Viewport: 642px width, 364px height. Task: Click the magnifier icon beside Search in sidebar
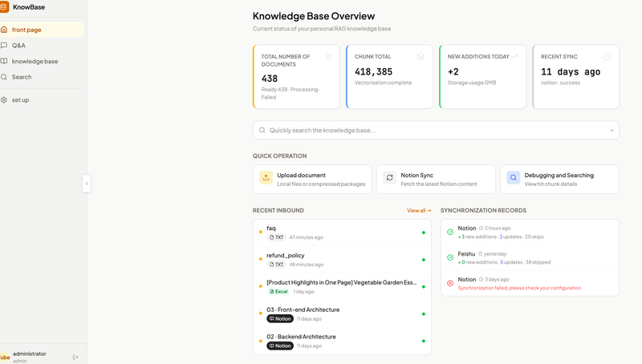pos(4,77)
